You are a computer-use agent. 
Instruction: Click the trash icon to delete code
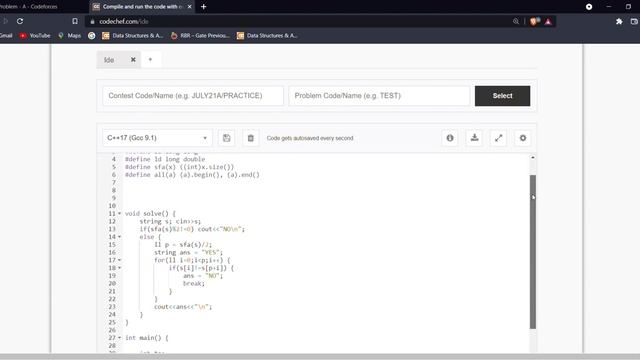pyautogui.click(x=251, y=138)
